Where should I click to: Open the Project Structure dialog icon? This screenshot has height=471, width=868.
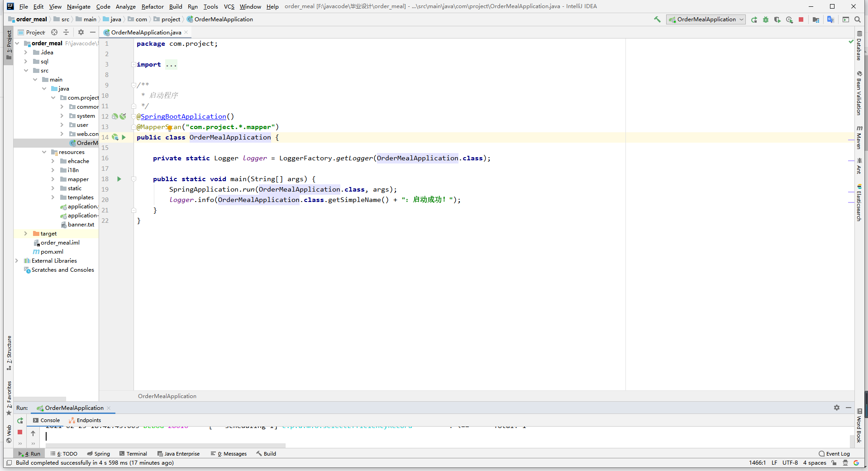(816, 19)
